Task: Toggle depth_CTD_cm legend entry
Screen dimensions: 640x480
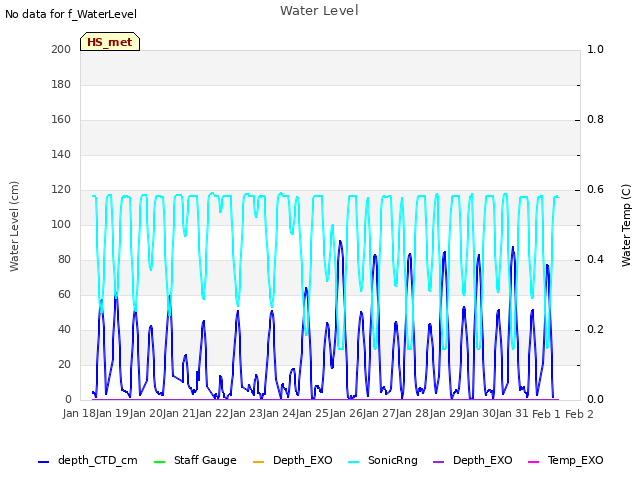Action: pyautogui.click(x=88, y=460)
